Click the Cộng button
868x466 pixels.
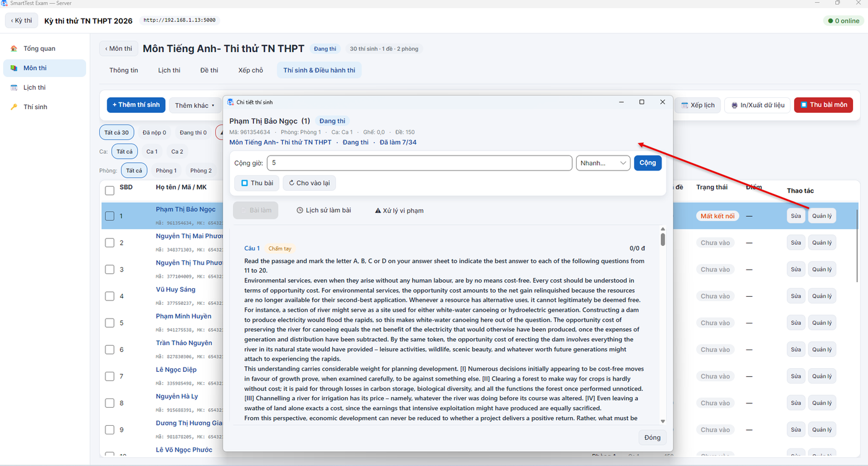tap(647, 163)
